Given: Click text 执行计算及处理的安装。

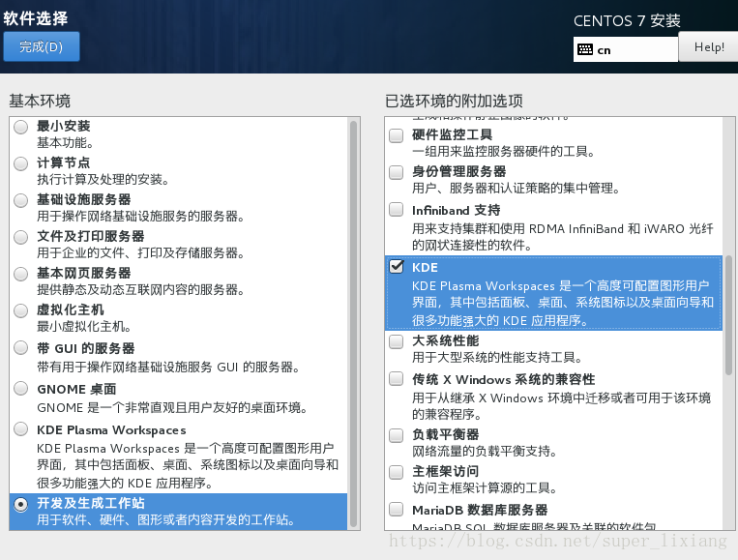Looking at the screenshot, I should point(103,179).
